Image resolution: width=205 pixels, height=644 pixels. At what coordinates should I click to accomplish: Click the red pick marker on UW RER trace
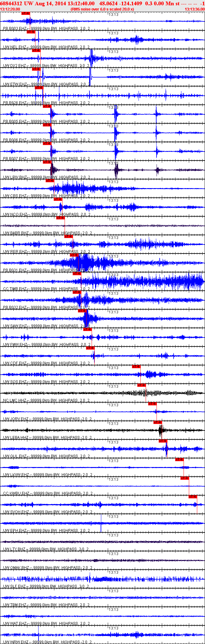[x=69, y=236]
